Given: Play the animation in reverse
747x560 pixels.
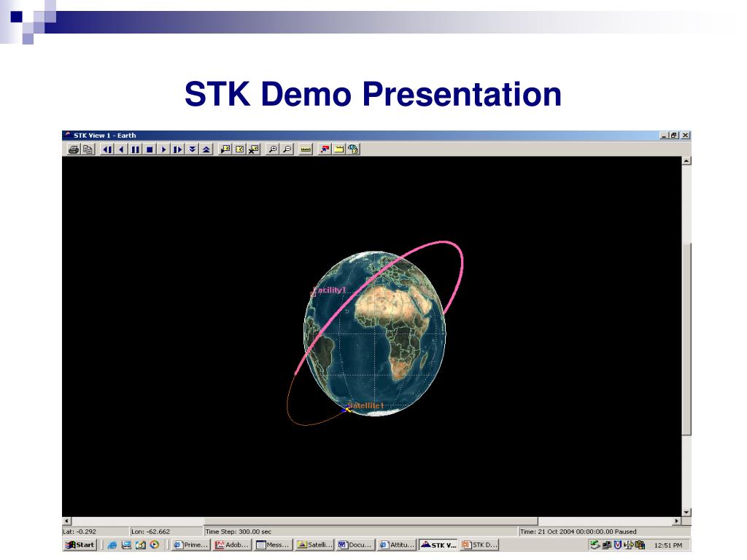Looking at the screenshot, I should click(x=122, y=149).
